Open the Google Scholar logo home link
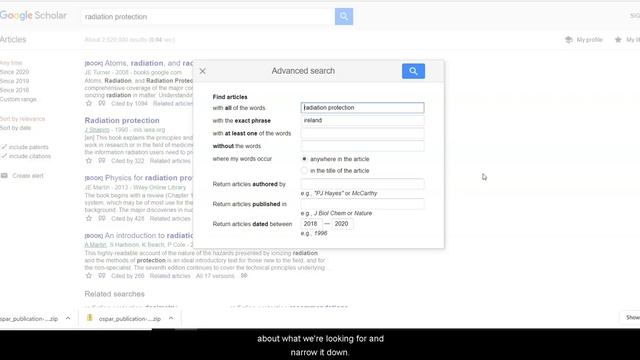Image resolution: width=640 pixels, height=360 pixels. (x=33, y=16)
